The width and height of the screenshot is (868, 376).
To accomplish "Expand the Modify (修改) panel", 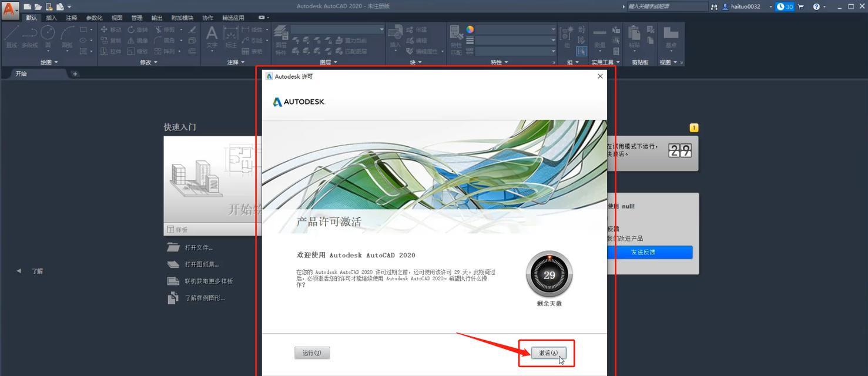I will tap(149, 62).
